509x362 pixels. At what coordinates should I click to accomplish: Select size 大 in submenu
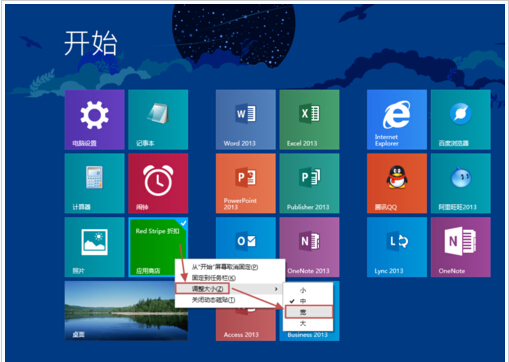(308, 323)
